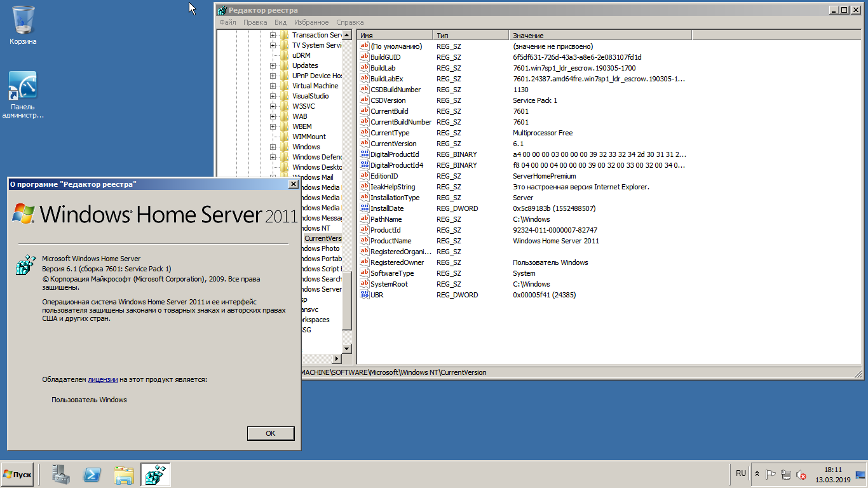Click the Server Manager taskbar icon

(x=61, y=475)
